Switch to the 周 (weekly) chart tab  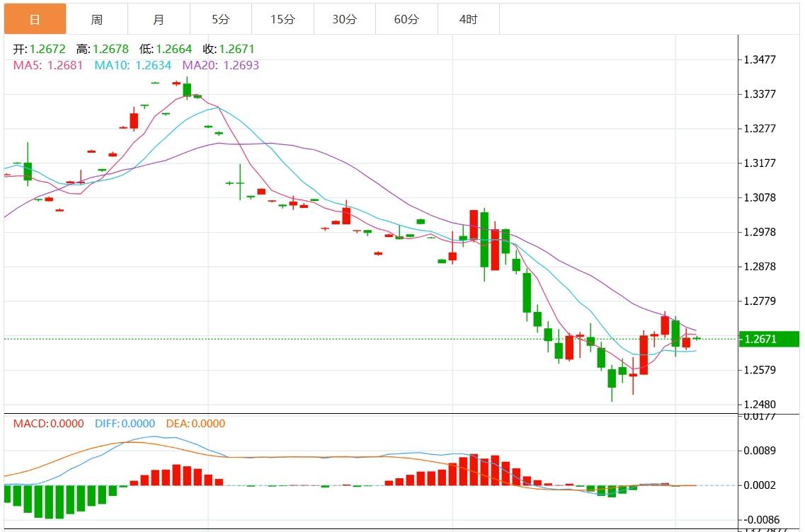tap(97, 19)
